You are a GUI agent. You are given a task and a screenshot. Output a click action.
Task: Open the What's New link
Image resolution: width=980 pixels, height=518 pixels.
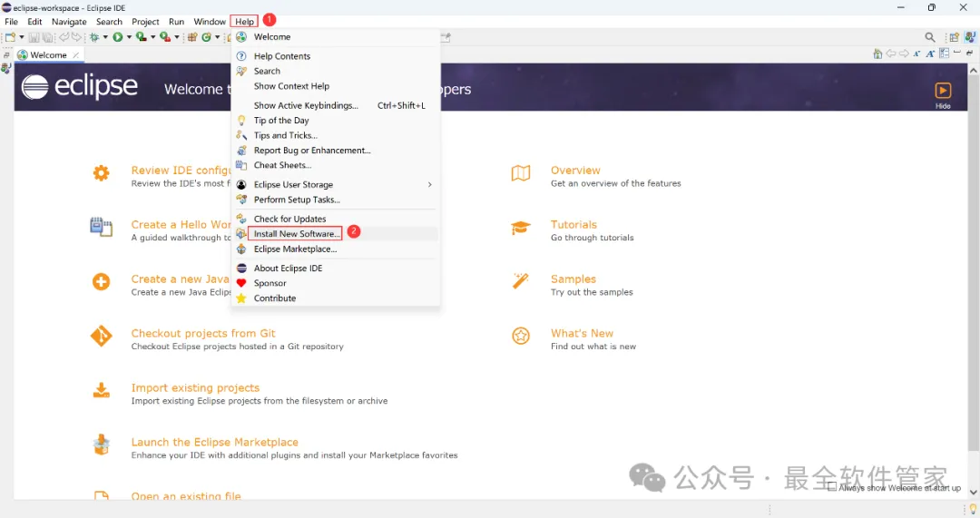(x=582, y=333)
